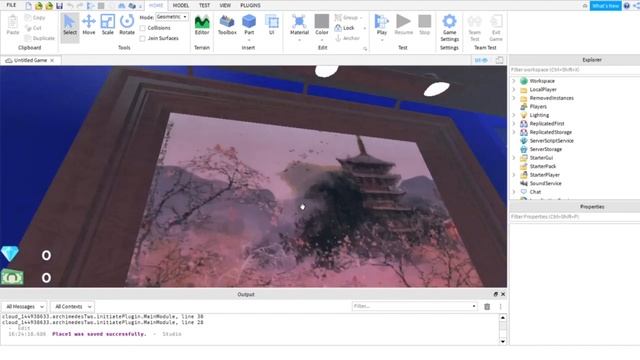Screen dimensions: 640x360
Task: Expand the ReplicatedFirst node
Action: (x=514, y=123)
